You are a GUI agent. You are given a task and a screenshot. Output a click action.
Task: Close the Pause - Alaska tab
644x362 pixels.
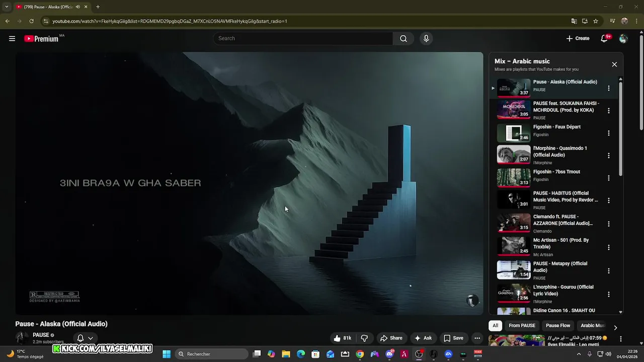click(86, 7)
